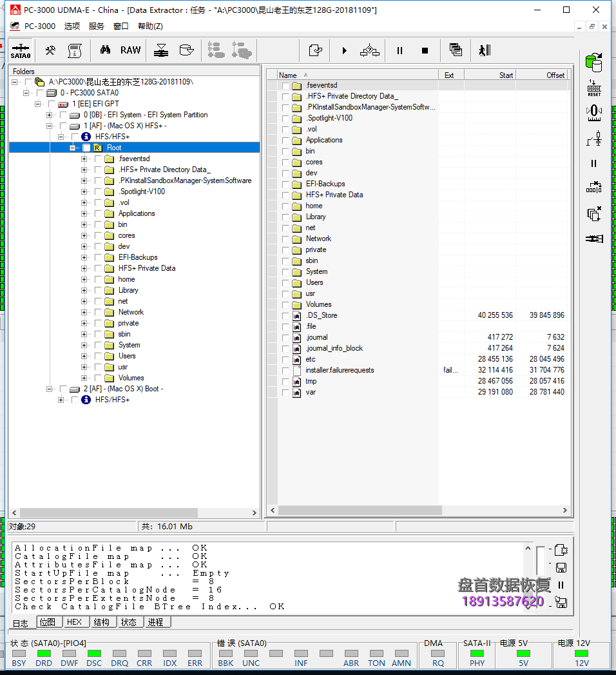Click the pause icon beside the log panel
Viewport: 616px width, 675px height.
561,585
